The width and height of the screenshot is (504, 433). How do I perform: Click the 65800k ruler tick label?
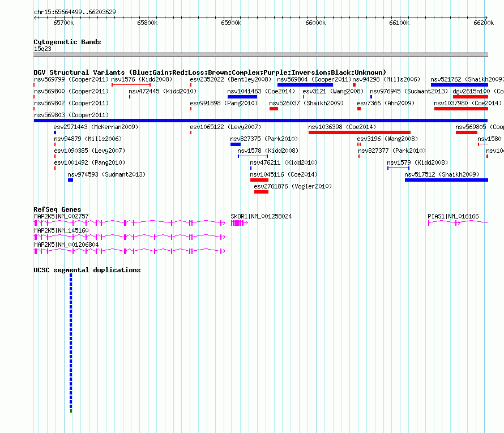(x=147, y=23)
